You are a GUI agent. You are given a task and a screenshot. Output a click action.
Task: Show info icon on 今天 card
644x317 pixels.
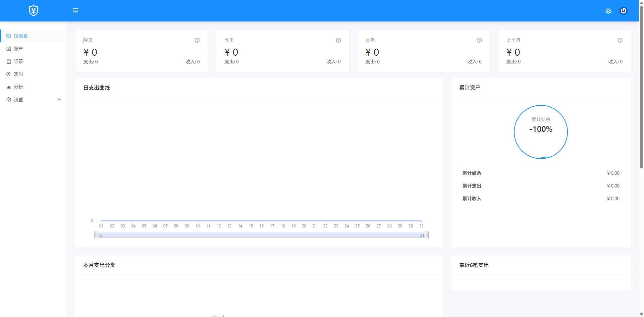pos(197,40)
